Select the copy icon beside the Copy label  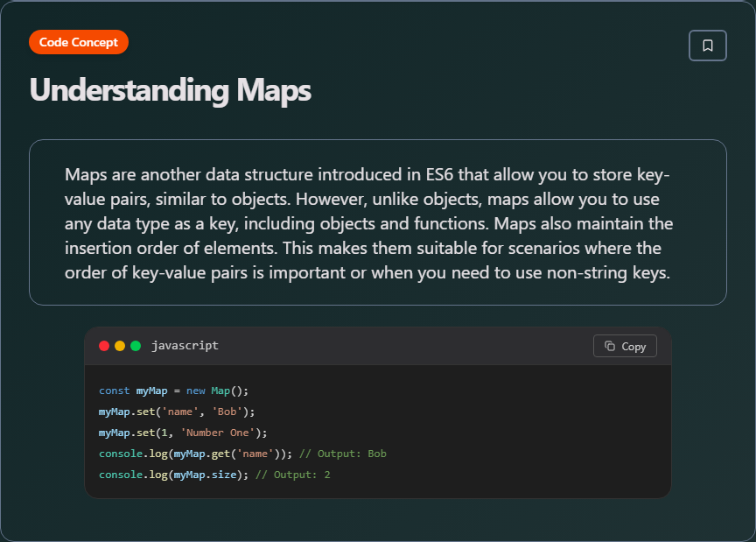point(608,346)
